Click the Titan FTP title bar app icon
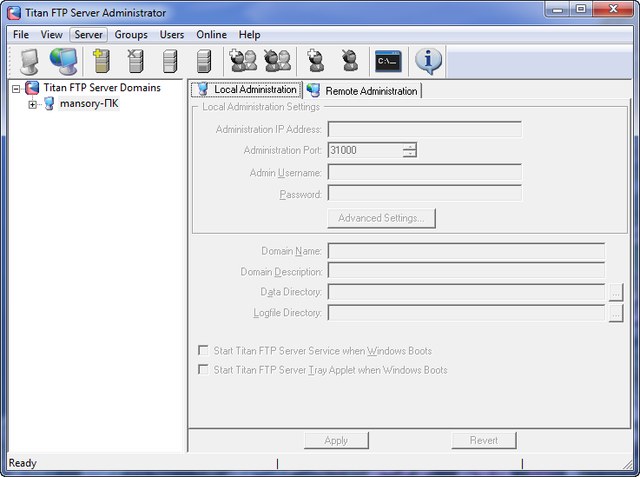 click(x=14, y=13)
